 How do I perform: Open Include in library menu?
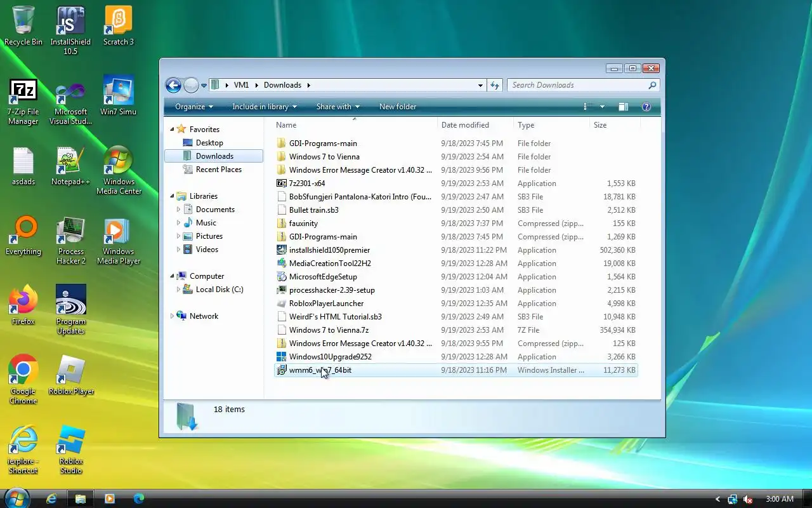tap(265, 107)
